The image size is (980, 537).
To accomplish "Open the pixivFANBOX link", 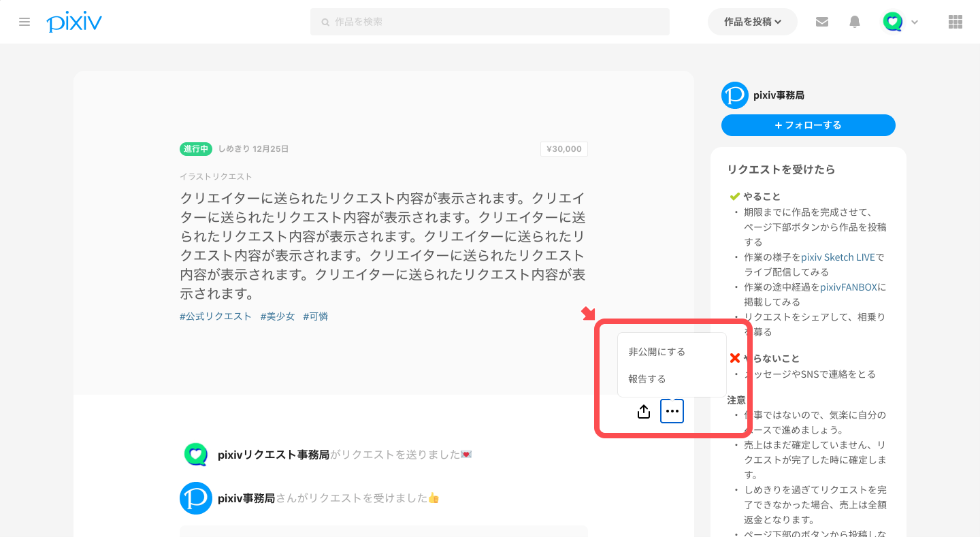I will tap(849, 287).
